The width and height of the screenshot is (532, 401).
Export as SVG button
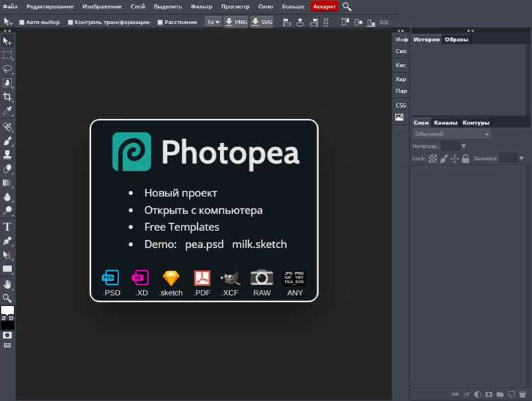262,22
